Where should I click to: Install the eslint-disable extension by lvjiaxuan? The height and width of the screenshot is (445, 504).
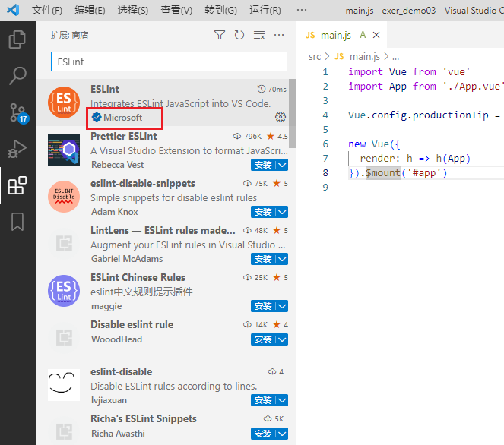263,400
